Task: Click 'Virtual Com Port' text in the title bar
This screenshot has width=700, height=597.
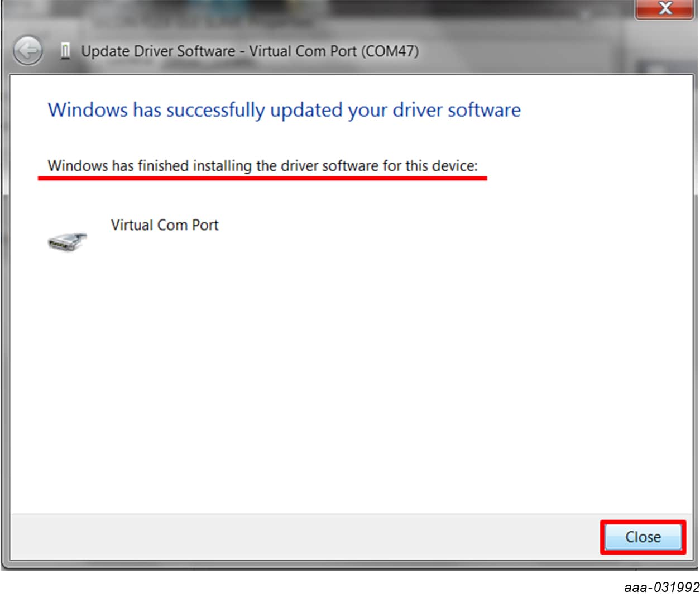Action: (x=303, y=51)
